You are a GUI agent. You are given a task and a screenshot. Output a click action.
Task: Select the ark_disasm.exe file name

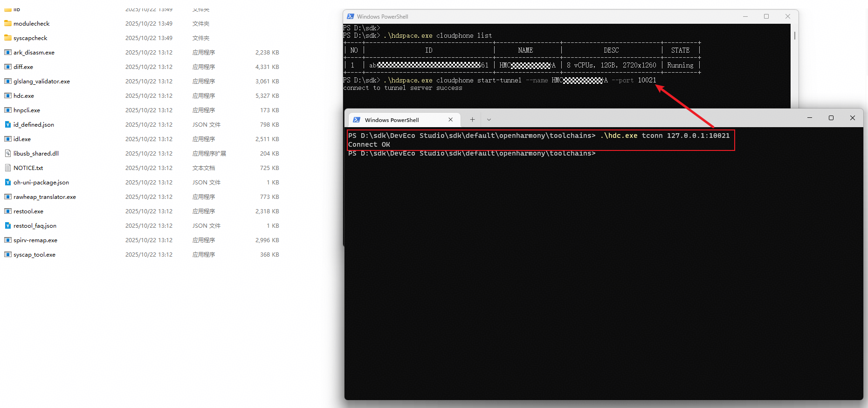coord(34,52)
